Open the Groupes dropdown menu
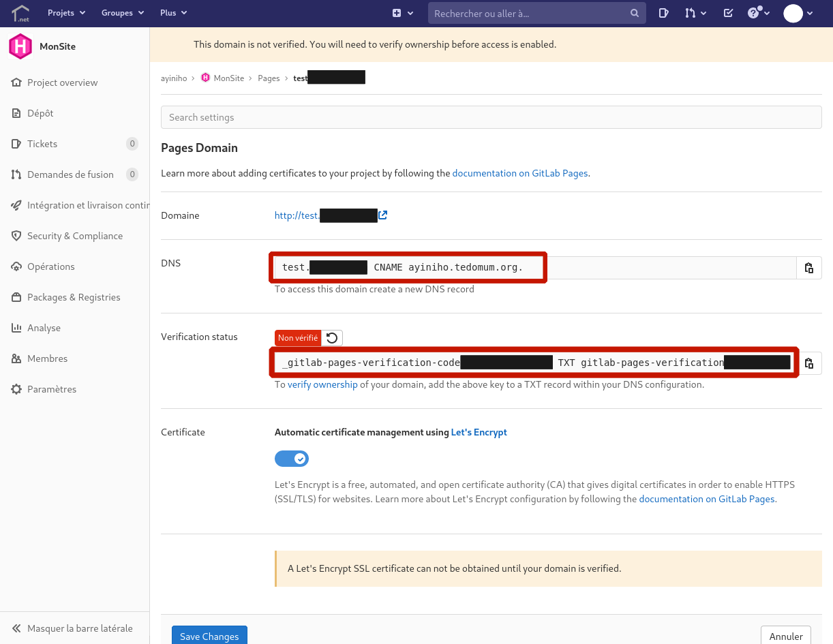This screenshot has height=644, width=833. (x=123, y=13)
